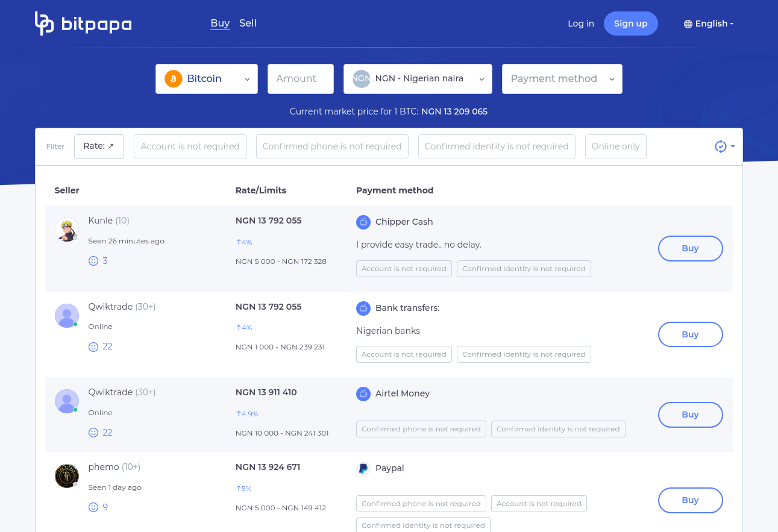Click 'Confirmed phone is not required' tag in Paypal row

tap(421, 504)
